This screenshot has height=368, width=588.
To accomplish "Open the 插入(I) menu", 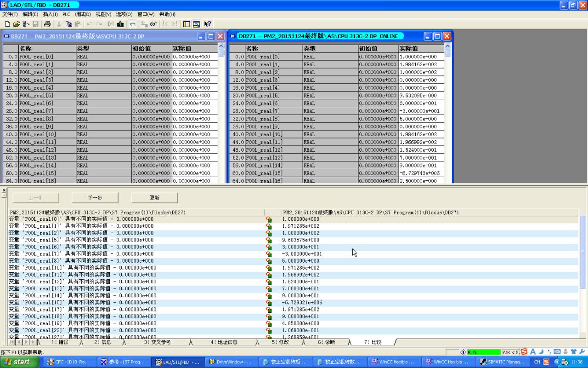I will click(x=50, y=14).
